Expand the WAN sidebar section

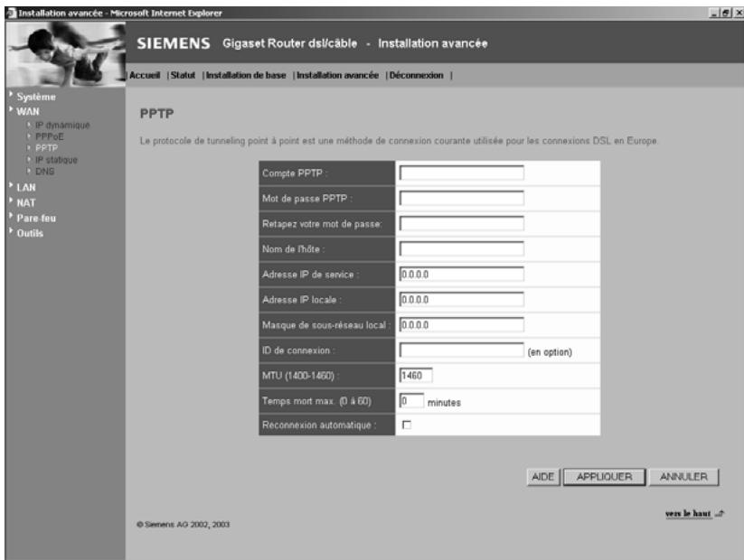point(28,111)
